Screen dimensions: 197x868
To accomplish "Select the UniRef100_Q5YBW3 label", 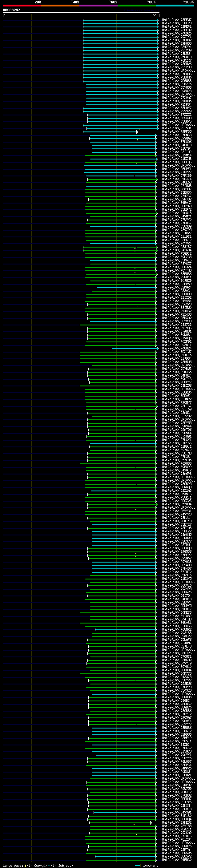I will click(176, 369).
